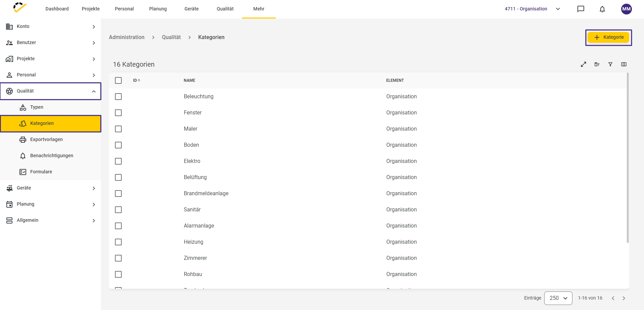Expand the table to fullscreen

[583, 64]
